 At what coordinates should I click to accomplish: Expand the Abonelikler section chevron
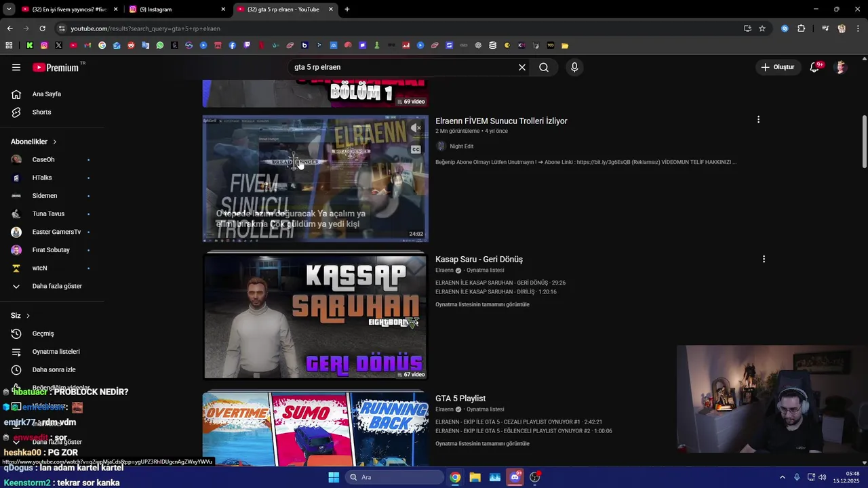coord(55,142)
